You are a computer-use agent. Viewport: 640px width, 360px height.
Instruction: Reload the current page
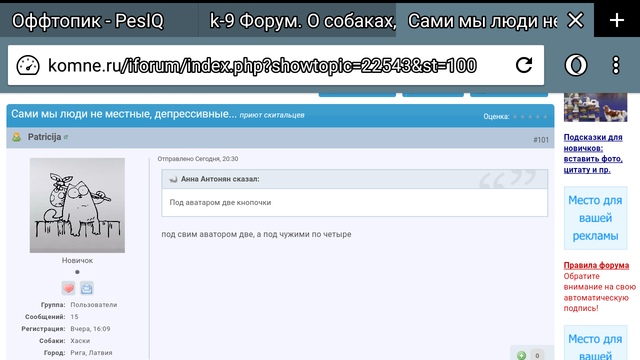pos(524,65)
